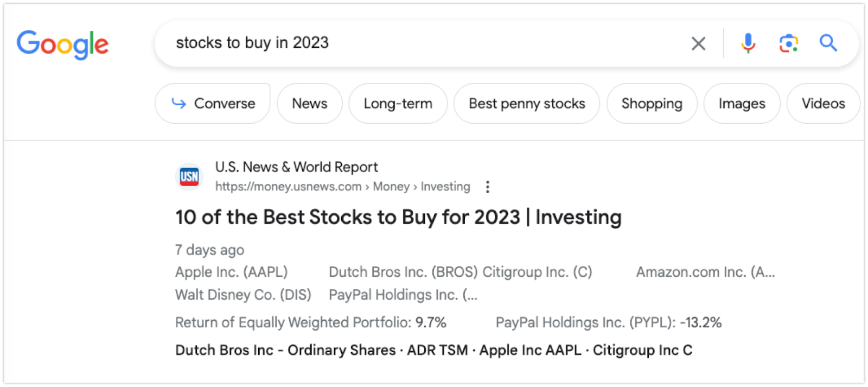Open the three-dot result options menu
The height and width of the screenshot is (387, 868).
click(x=488, y=187)
